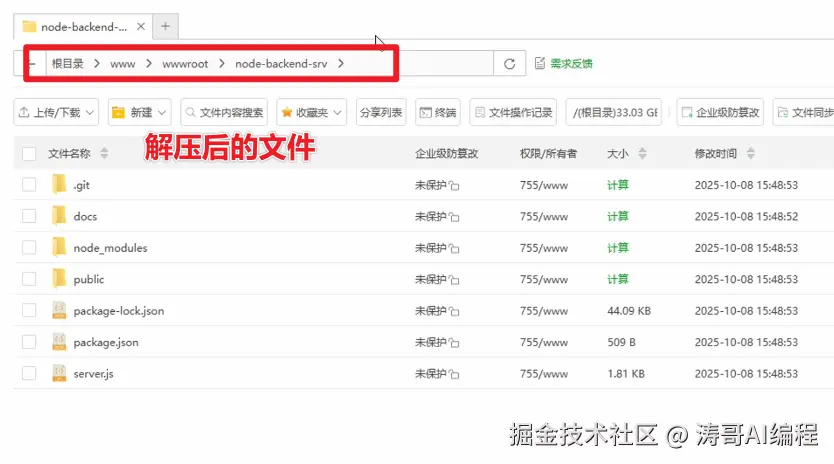The width and height of the screenshot is (834, 464).
Task: Open 文件操作记录 button
Action: tap(513, 112)
